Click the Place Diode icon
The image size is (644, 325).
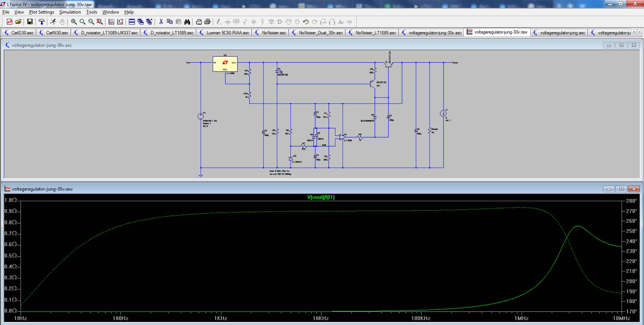[x=271, y=22]
